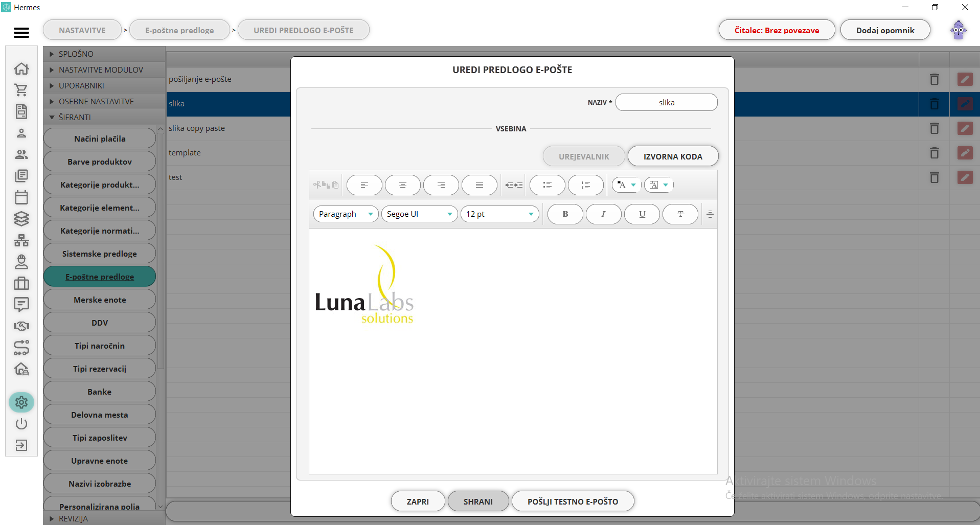The width and height of the screenshot is (980, 525).
Task: Open the Paragraph style dropdown
Action: click(x=346, y=214)
